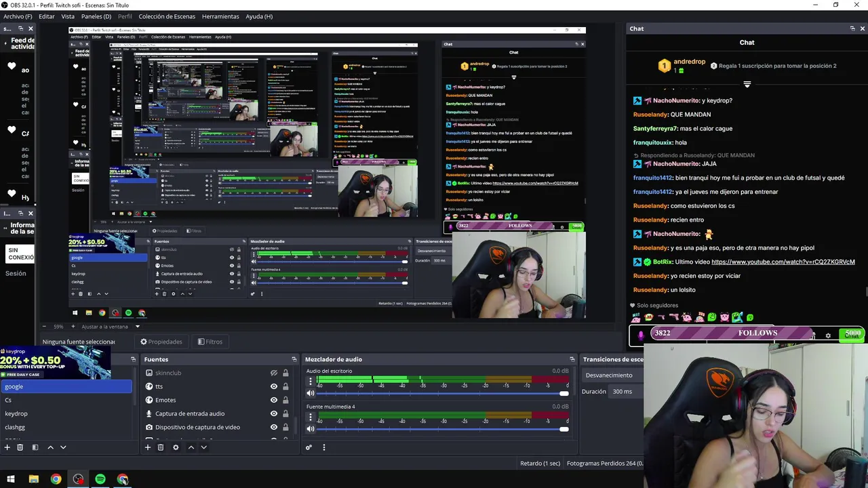Screen dimensions: 868x488
Task: Open the Vista menu
Action: (68, 16)
